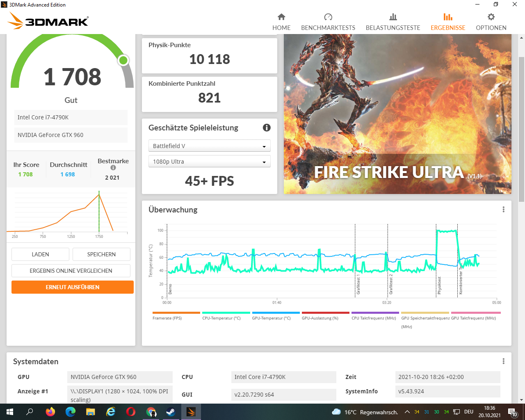Screen dimensions: 525x420
Task: Toggle the GPU-Auslastung (%) legend series
Action: click(326, 316)
